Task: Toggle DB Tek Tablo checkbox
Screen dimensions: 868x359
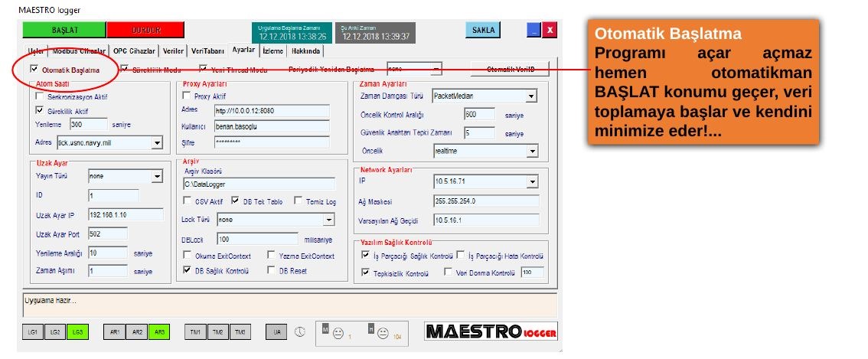Action: coord(235,201)
